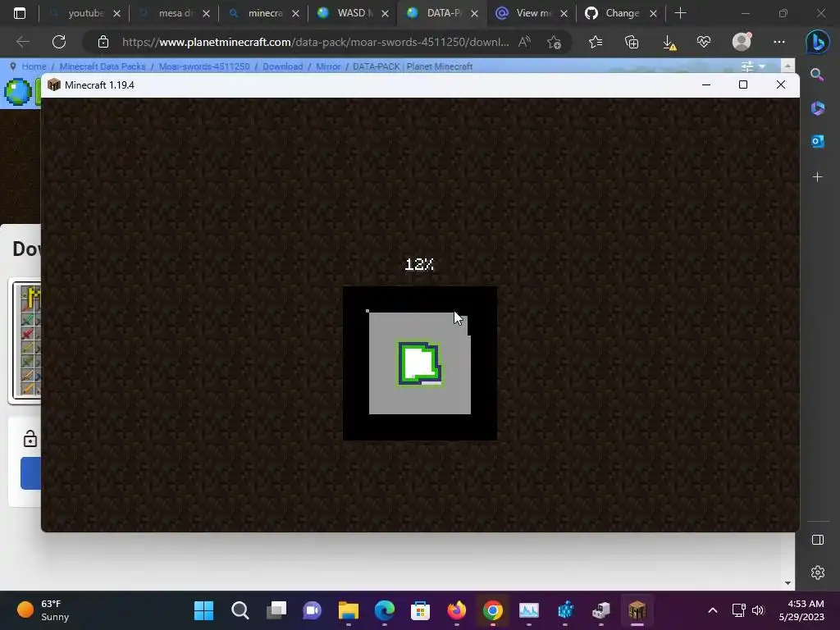Click the page scrollbar up arrow
This screenshot has width=840, height=630.
pyautogui.click(x=787, y=66)
